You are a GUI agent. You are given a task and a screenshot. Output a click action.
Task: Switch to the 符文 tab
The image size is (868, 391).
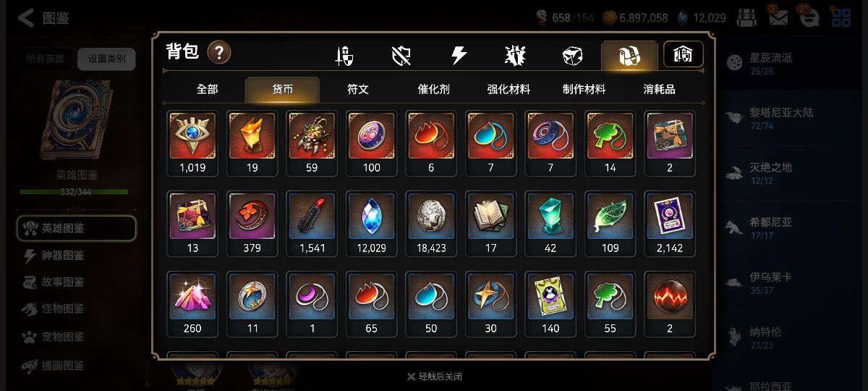coord(358,89)
